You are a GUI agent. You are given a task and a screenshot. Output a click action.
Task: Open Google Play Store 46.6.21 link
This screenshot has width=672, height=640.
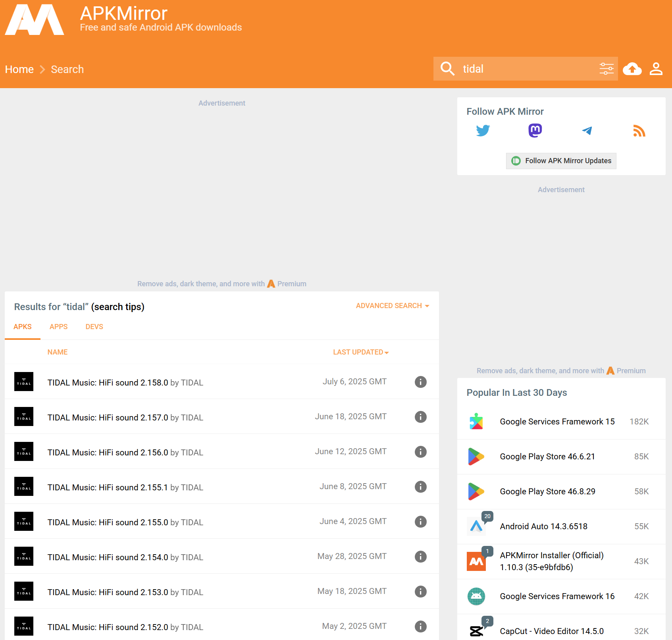click(x=547, y=457)
